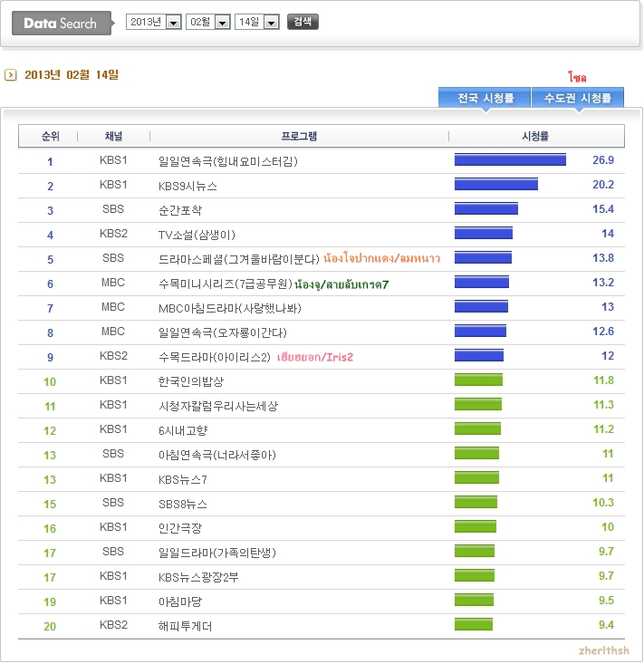Click the 채널 column header
The height and width of the screenshot is (664, 644).
pos(113,137)
